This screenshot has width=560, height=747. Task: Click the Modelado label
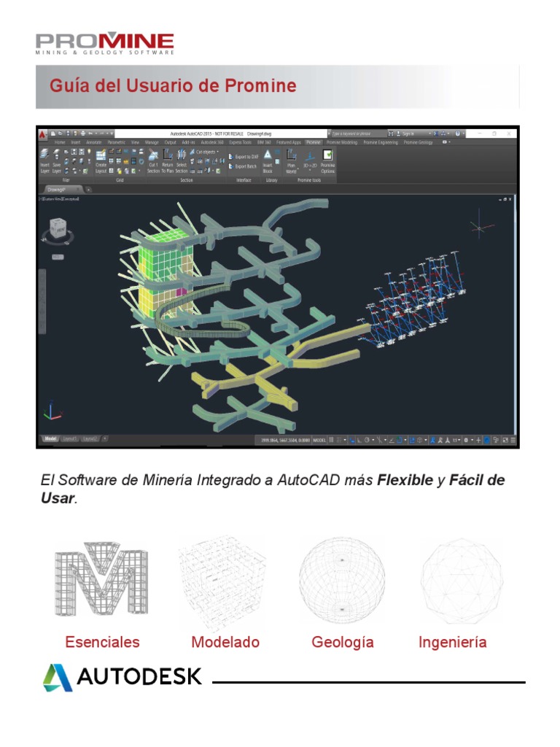225,642
